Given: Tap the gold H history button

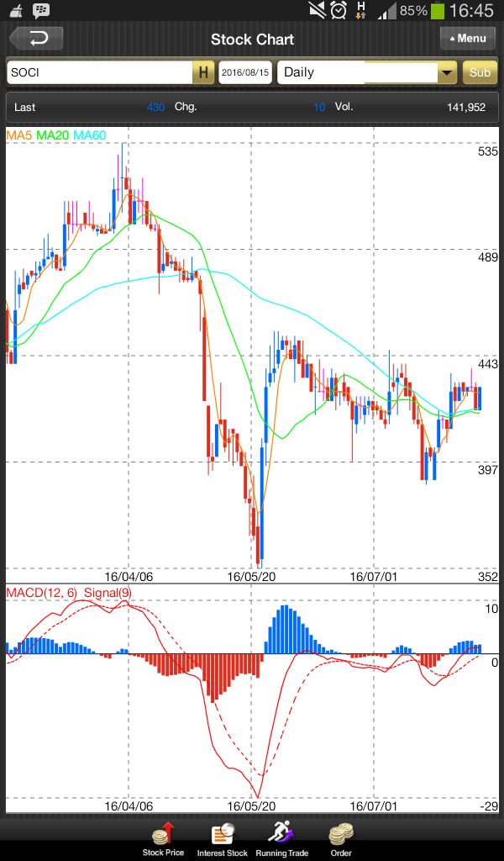Looking at the screenshot, I should click(203, 72).
